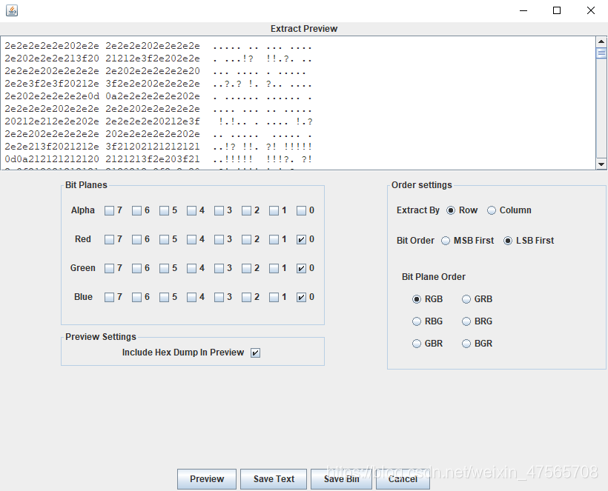Screen dimensions: 608x491
Task: Select BGR bit plane order
Action: (466, 344)
